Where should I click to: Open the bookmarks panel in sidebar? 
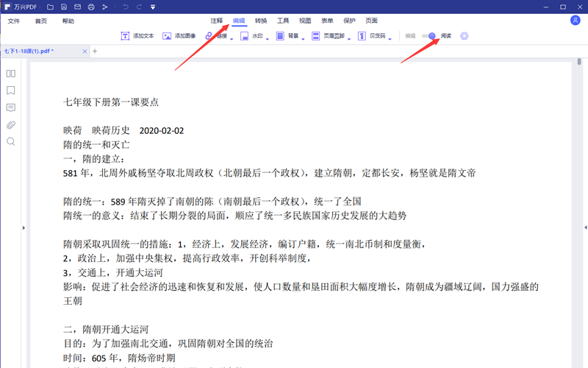[11, 91]
